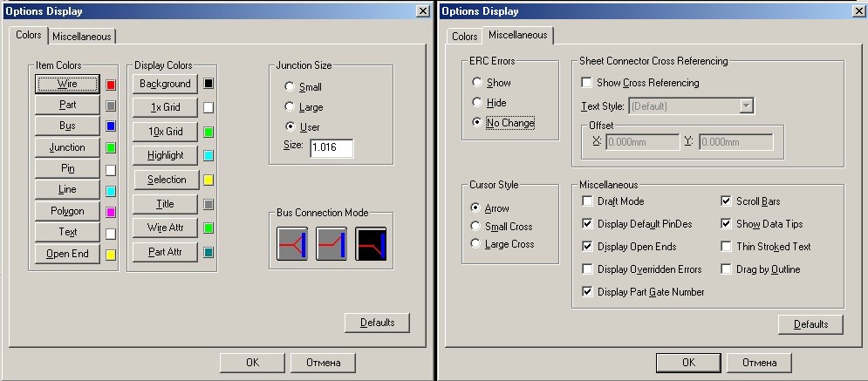Click the black Background color swatch
The height and width of the screenshot is (381, 868).
click(x=208, y=84)
